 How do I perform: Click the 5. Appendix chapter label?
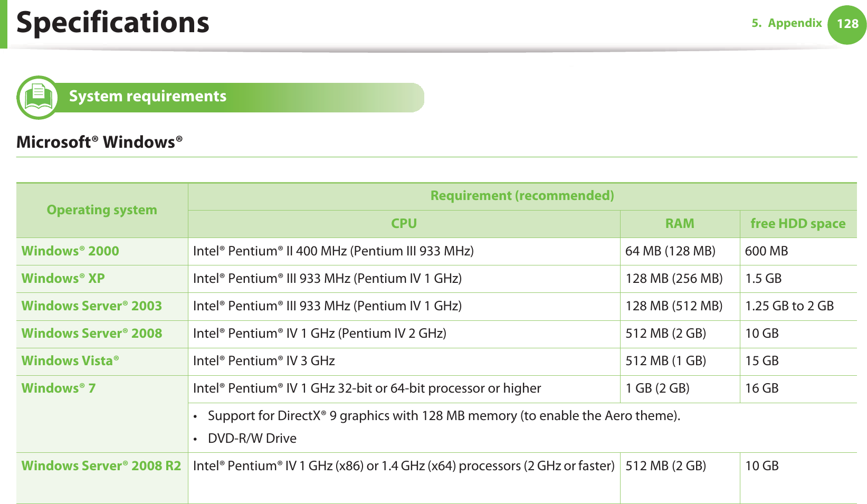(x=786, y=23)
